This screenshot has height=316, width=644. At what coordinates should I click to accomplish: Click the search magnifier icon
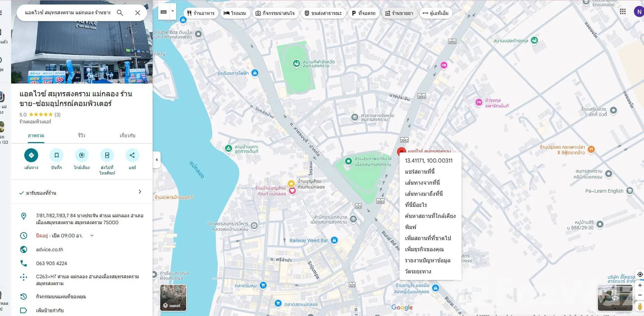click(120, 13)
